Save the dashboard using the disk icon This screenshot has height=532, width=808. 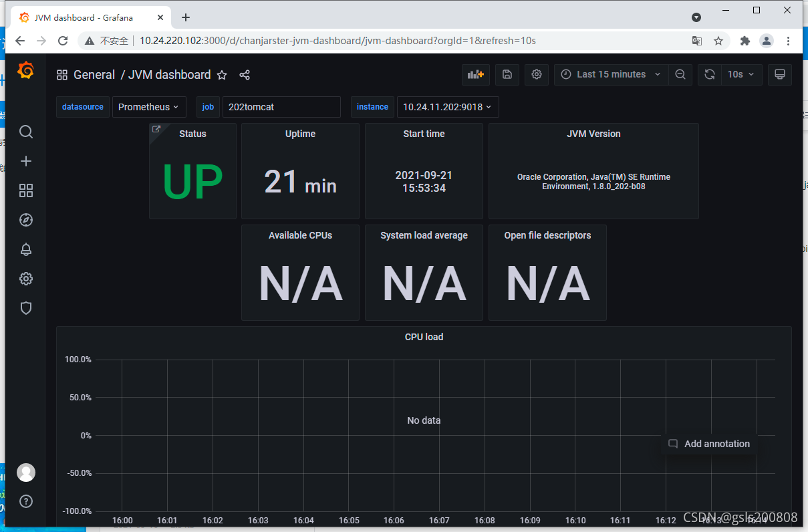[x=507, y=74]
